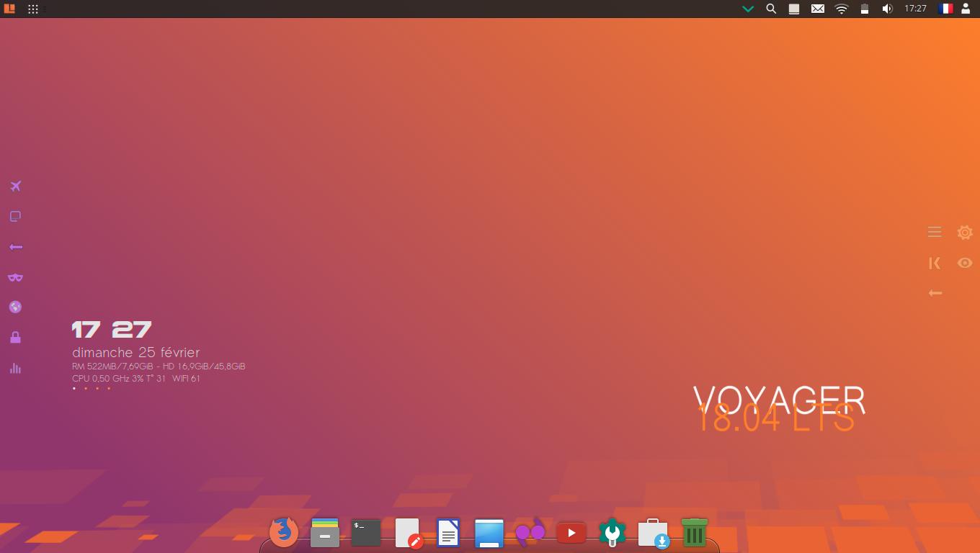This screenshot has width=980, height=553.
Task: Click the left arrow in left sidebar
Action: (x=15, y=247)
